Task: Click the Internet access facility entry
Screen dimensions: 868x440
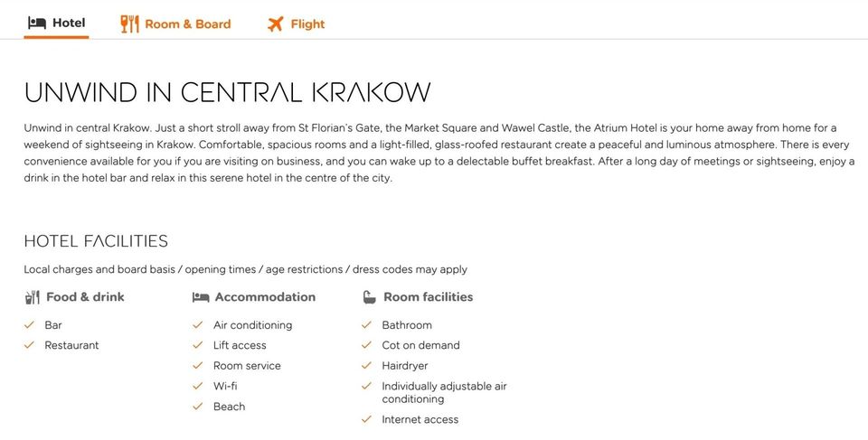Action: pos(420,419)
